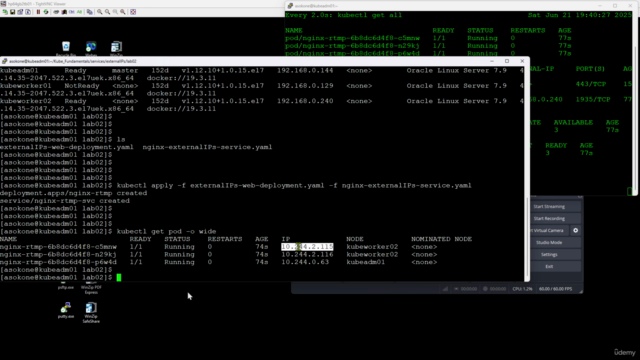Click the streaming timer status in OBS bar
This screenshot has height=360, width=640.
466,289
